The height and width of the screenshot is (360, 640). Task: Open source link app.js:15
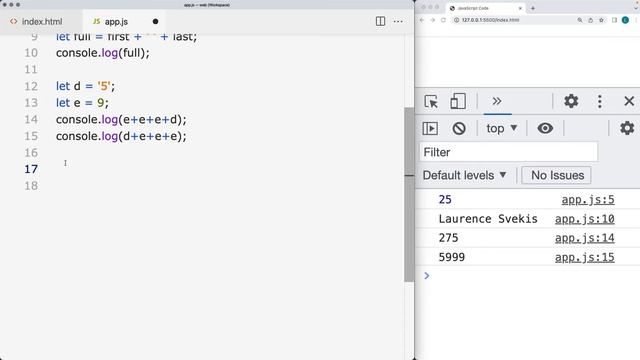pos(584,257)
